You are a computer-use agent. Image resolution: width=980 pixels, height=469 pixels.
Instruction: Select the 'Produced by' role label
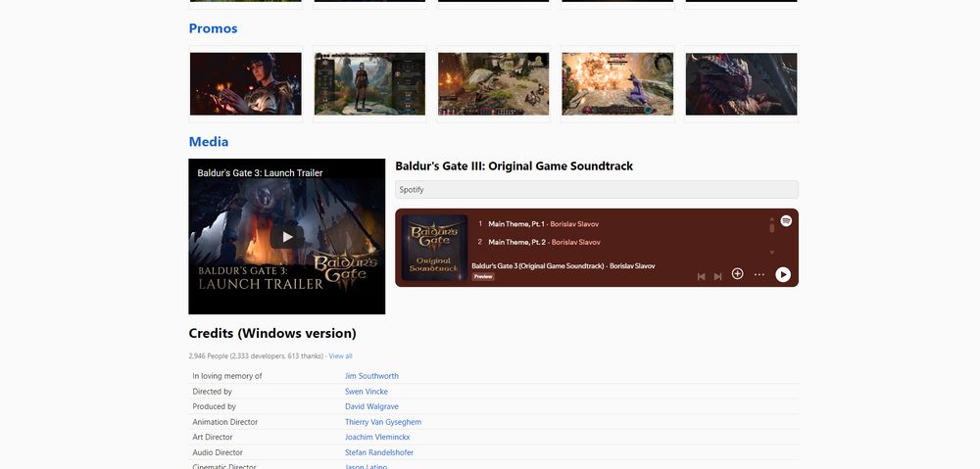pos(215,406)
